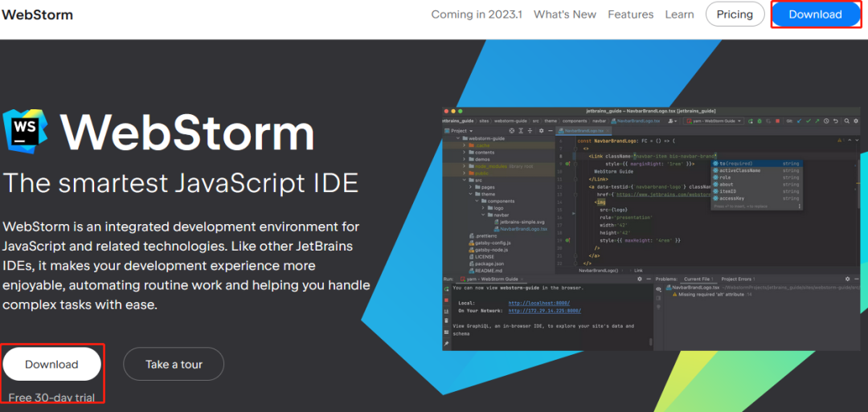
Task: Choose the to(required) completion suggestion
Action: point(757,164)
